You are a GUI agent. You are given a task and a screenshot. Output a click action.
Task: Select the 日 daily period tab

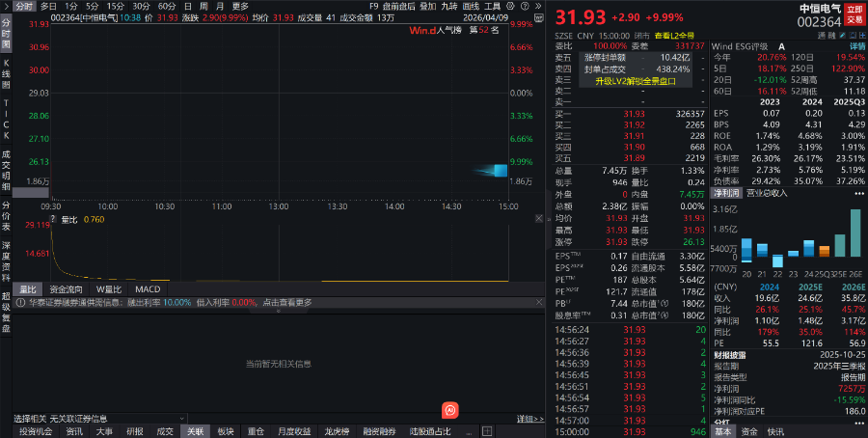[188, 6]
